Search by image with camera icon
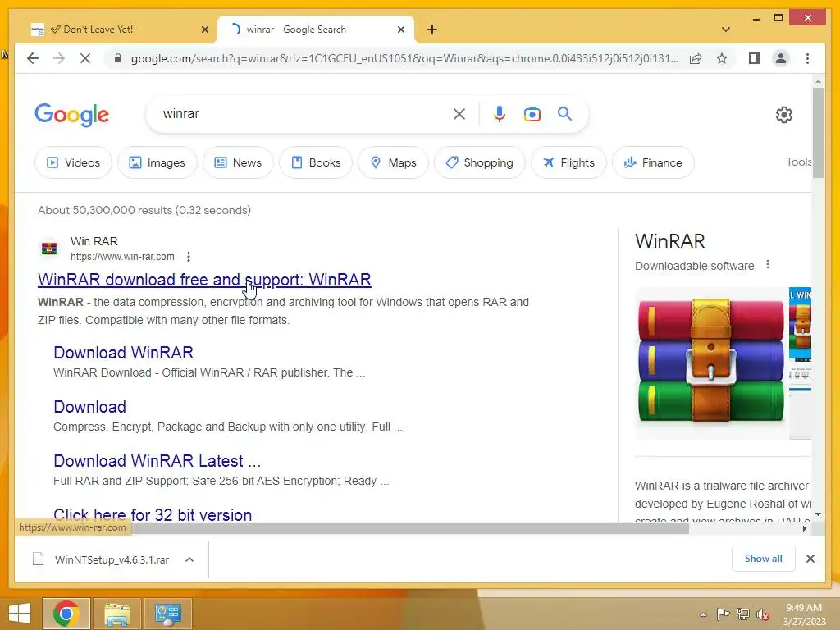 coord(532,113)
